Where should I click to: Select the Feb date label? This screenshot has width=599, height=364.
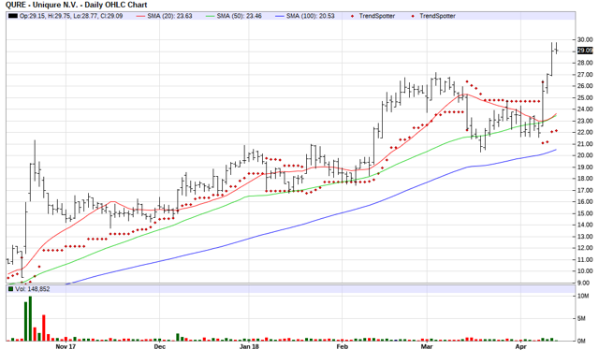[x=343, y=347]
